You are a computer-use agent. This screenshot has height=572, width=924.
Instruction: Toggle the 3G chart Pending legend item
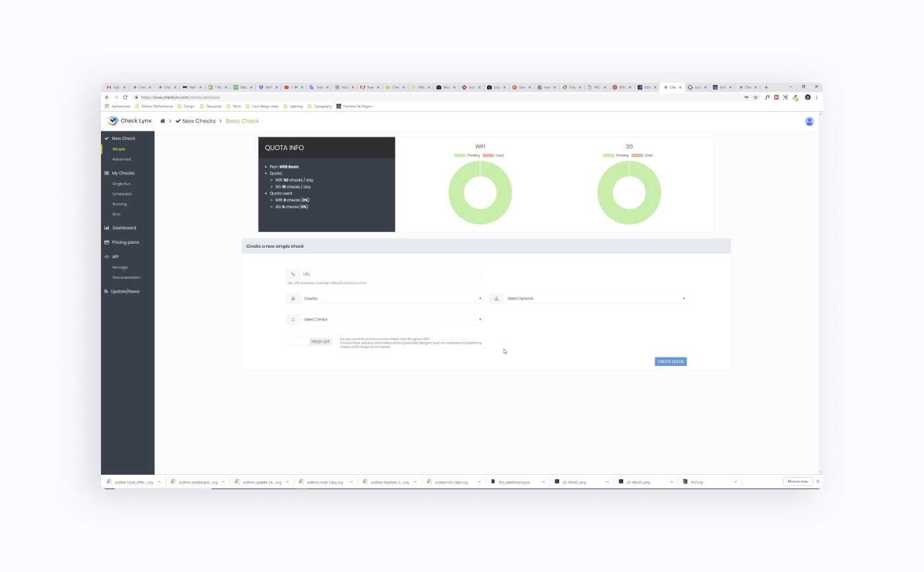[616, 155]
